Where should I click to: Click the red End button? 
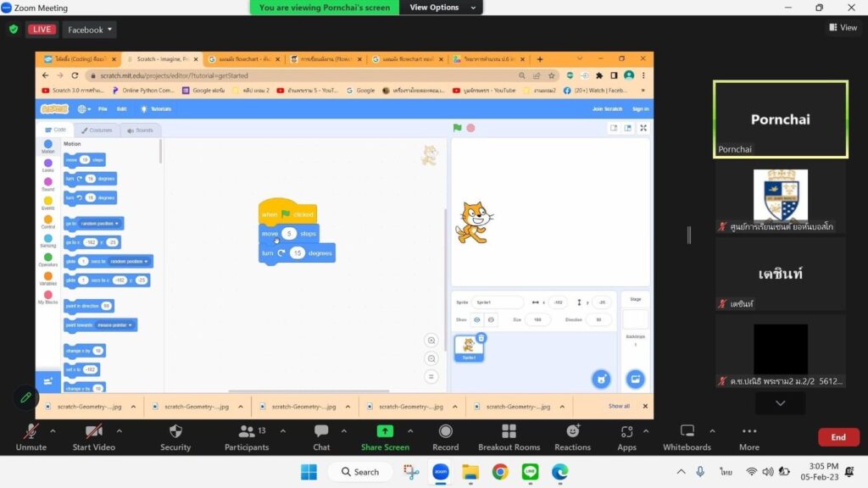click(x=837, y=437)
